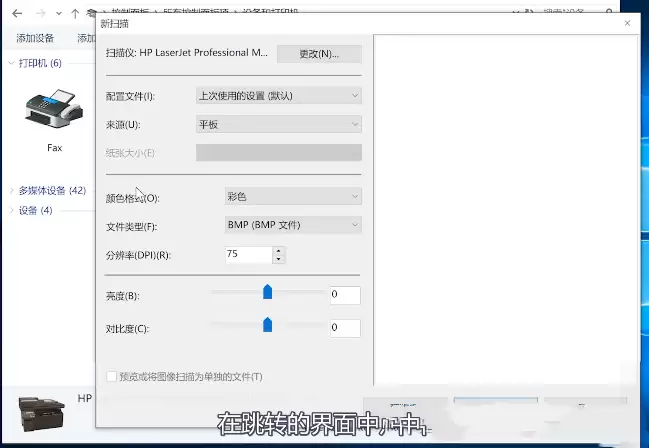Click the 分辨率 DPI input field
The width and height of the screenshot is (649, 448).
pyautogui.click(x=247, y=255)
